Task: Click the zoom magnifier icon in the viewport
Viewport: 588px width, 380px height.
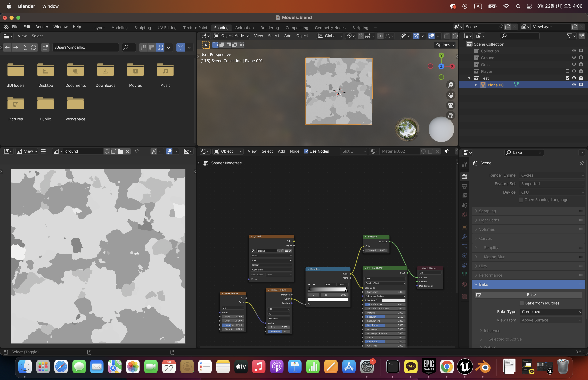Action: pos(451,85)
